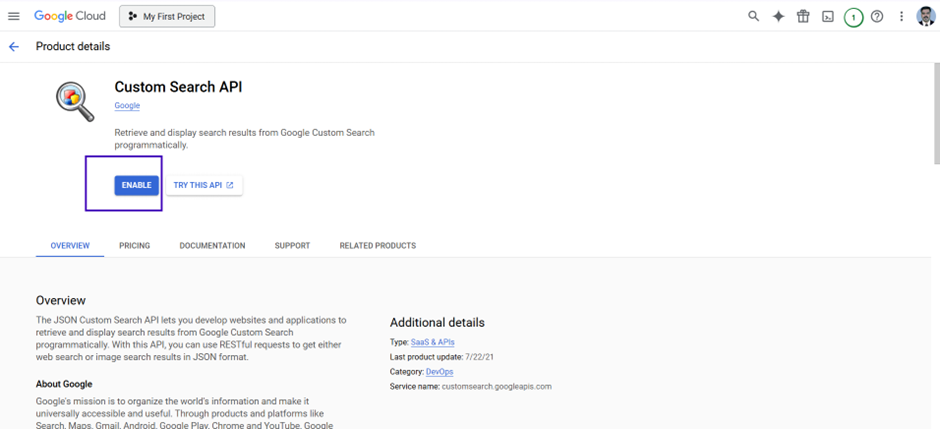Open the three-dot settings menu
This screenshot has width=940, height=429.
click(901, 16)
